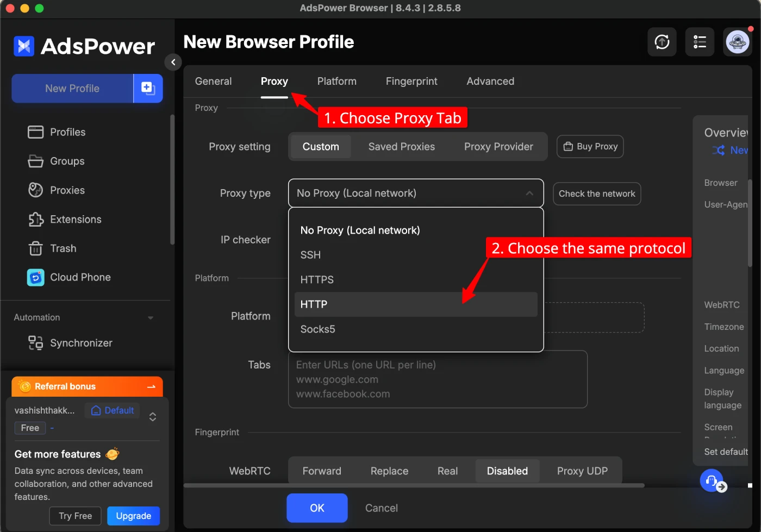Switch to the General tab
The height and width of the screenshot is (532, 761).
tap(213, 81)
